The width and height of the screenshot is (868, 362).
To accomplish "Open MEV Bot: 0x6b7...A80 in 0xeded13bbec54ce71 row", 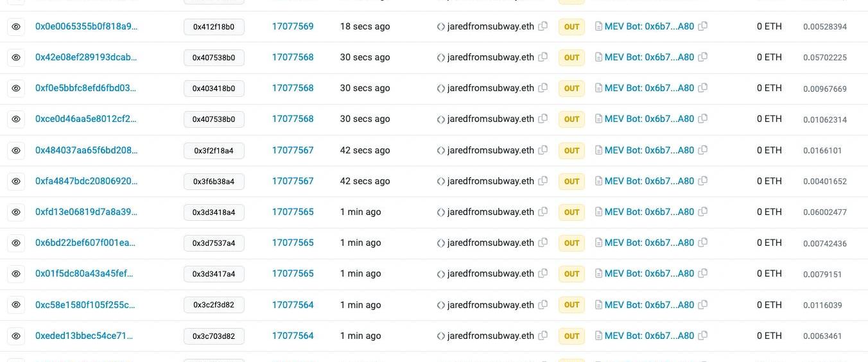I will pyautogui.click(x=649, y=336).
